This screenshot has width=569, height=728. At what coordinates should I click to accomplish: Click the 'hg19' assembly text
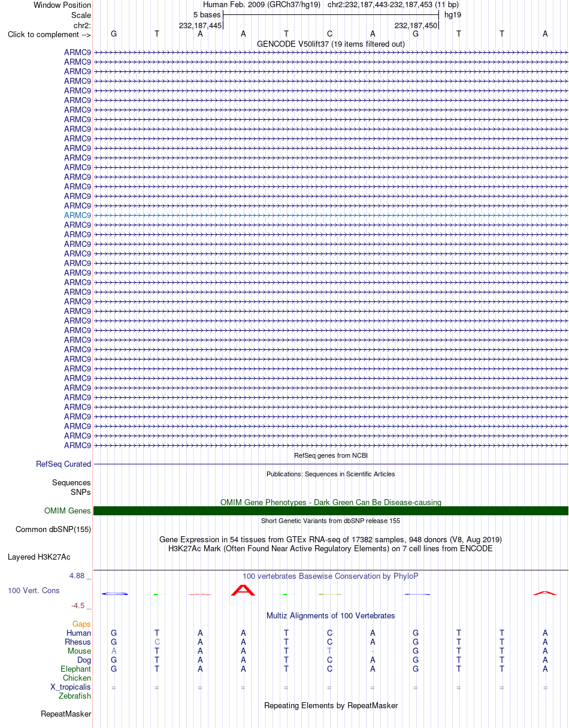click(x=453, y=14)
